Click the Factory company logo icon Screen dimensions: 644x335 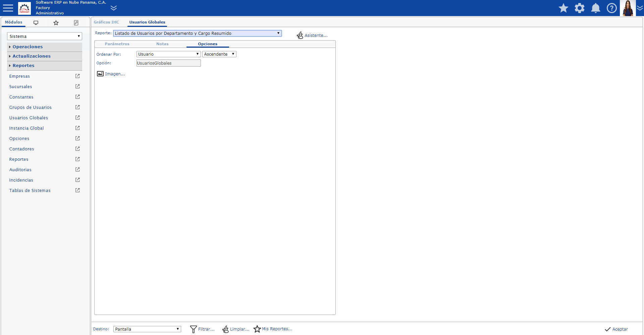tap(24, 8)
